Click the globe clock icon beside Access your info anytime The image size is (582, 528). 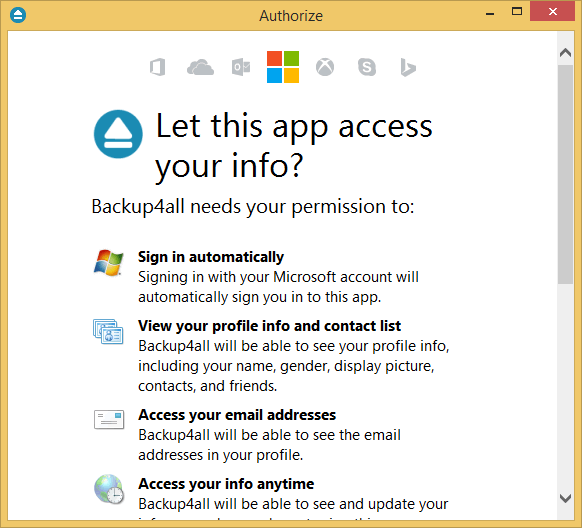click(x=109, y=489)
